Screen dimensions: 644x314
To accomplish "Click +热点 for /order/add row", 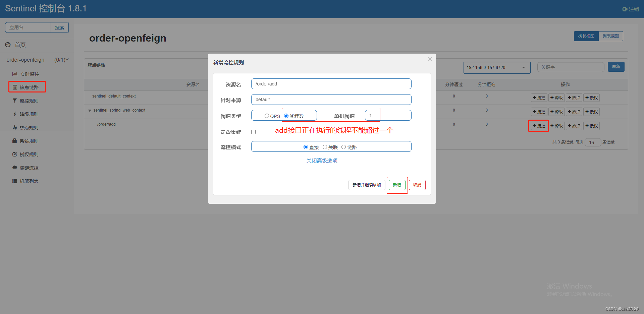I will [574, 126].
